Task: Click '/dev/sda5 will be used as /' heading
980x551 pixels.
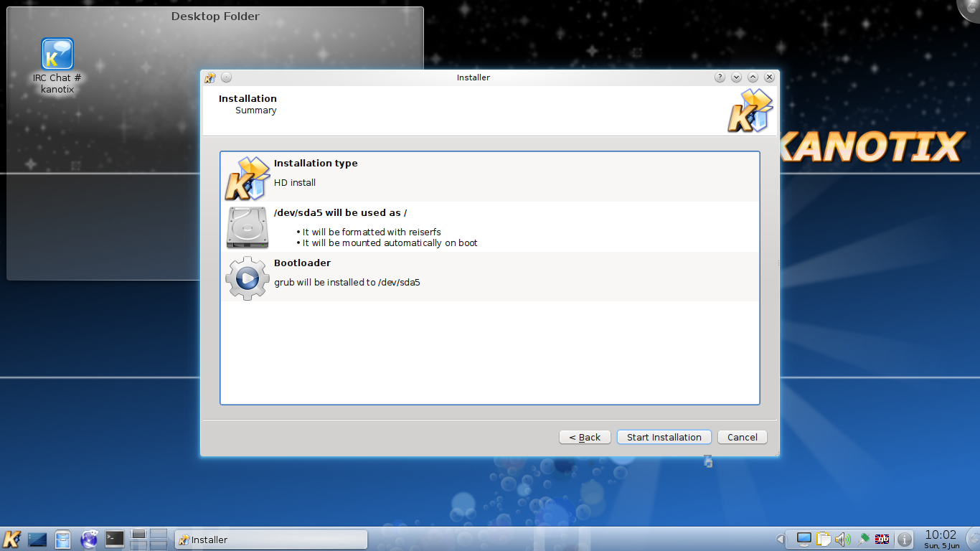Action: (341, 213)
